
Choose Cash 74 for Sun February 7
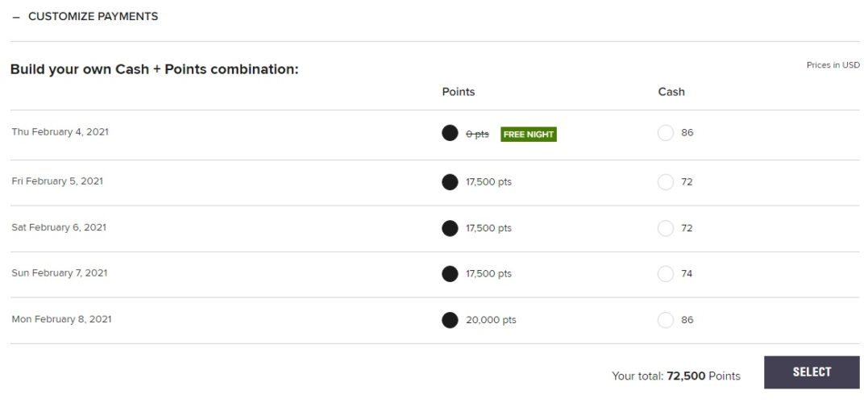tap(666, 274)
